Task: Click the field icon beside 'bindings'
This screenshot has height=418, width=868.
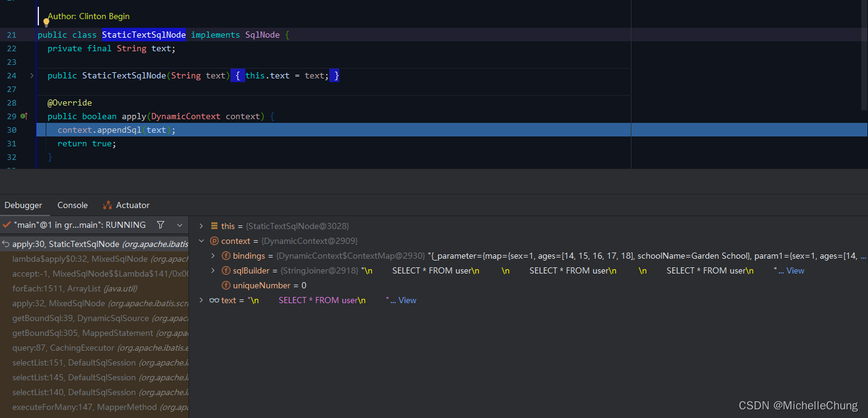Action: 226,256
